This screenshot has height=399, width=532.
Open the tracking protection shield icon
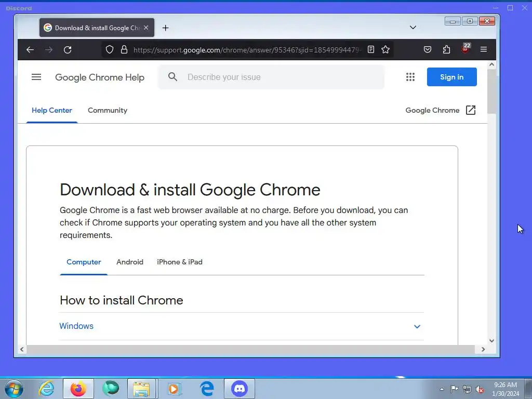pyautogui.click(x=109, y=49)
